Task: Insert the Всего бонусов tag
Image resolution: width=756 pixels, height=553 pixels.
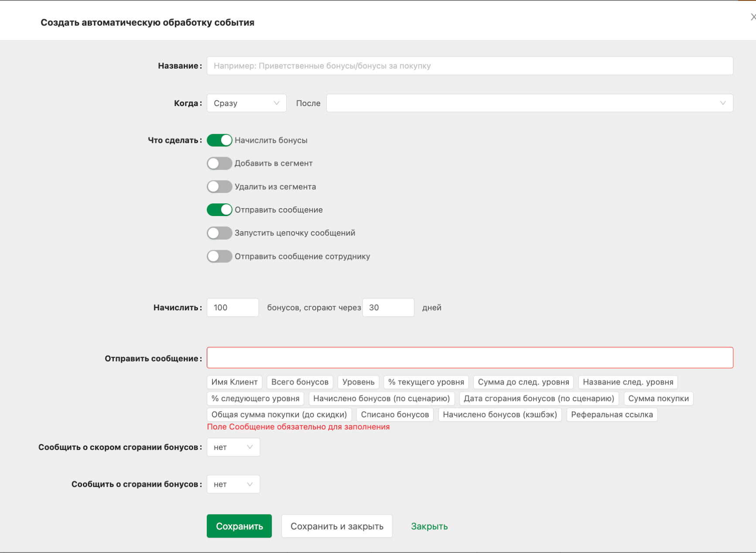Action: 300,382
